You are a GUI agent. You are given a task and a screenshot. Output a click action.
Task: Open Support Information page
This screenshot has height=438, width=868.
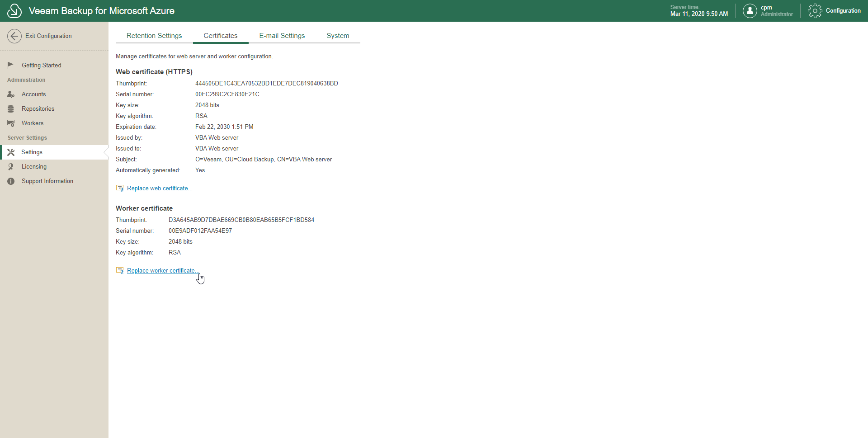[x=54, y=181]
